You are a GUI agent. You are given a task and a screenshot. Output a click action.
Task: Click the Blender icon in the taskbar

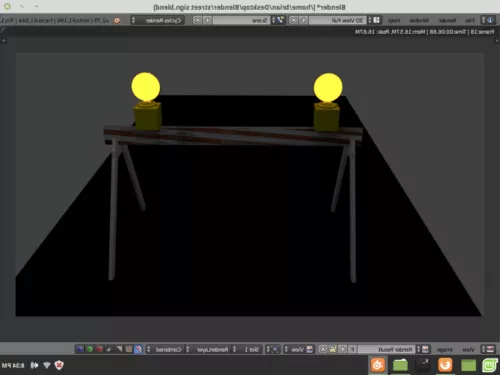click(377, 365)
